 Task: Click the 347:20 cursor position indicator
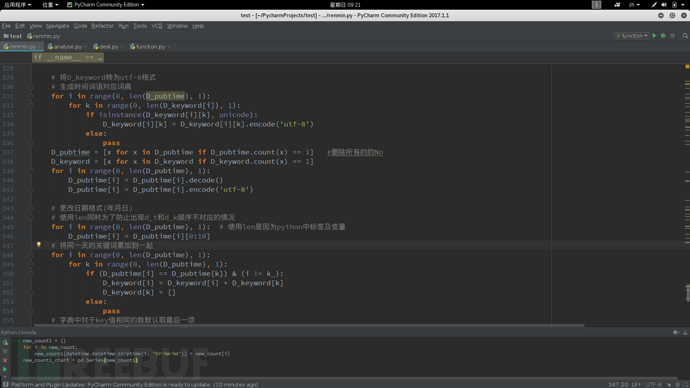618,384
